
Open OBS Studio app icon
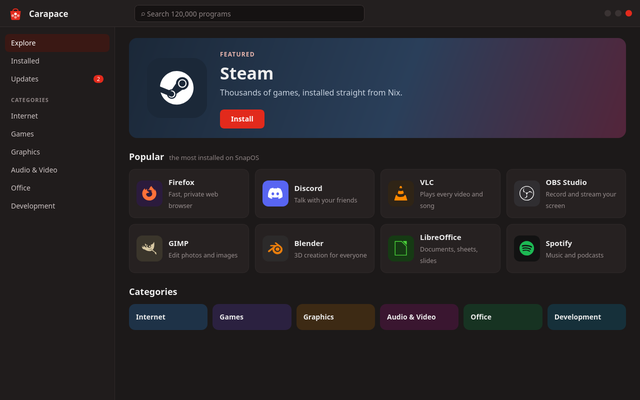point(527,193)
